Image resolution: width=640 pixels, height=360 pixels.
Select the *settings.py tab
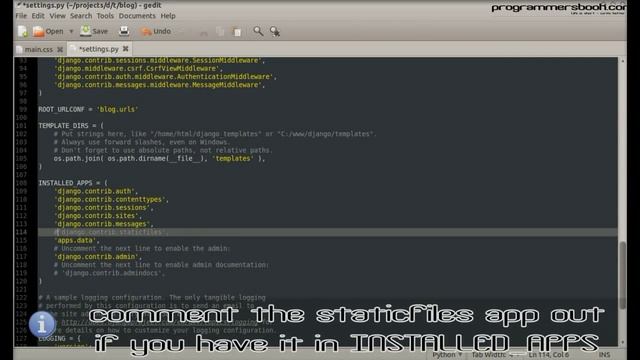point(98,49)
